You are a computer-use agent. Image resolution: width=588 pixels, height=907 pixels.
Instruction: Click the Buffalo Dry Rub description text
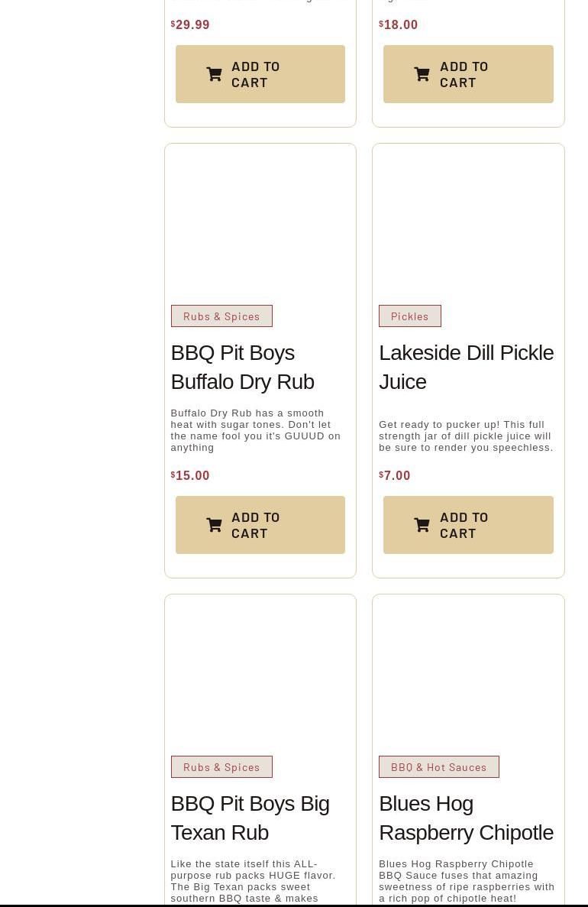pyautogui.click(x=255, y=430)
